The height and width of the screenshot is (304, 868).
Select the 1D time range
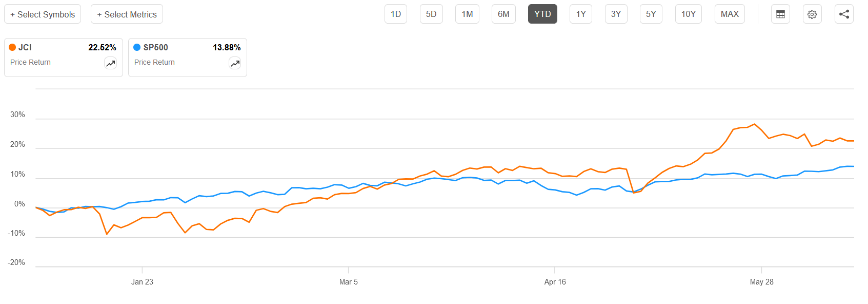tap(395, 14)
